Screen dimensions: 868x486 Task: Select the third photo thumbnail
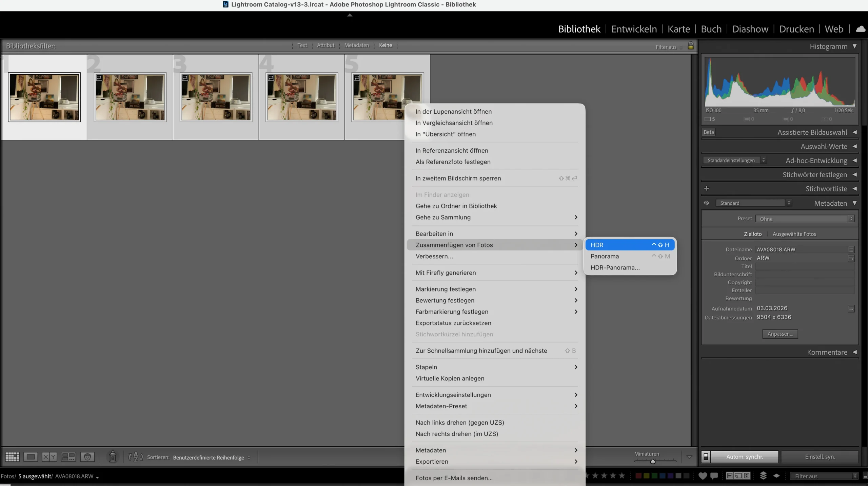click(216, 97)
